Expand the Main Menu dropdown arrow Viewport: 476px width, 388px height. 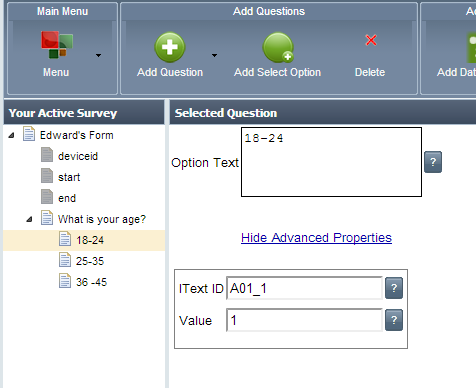click(x=98, y=55)
